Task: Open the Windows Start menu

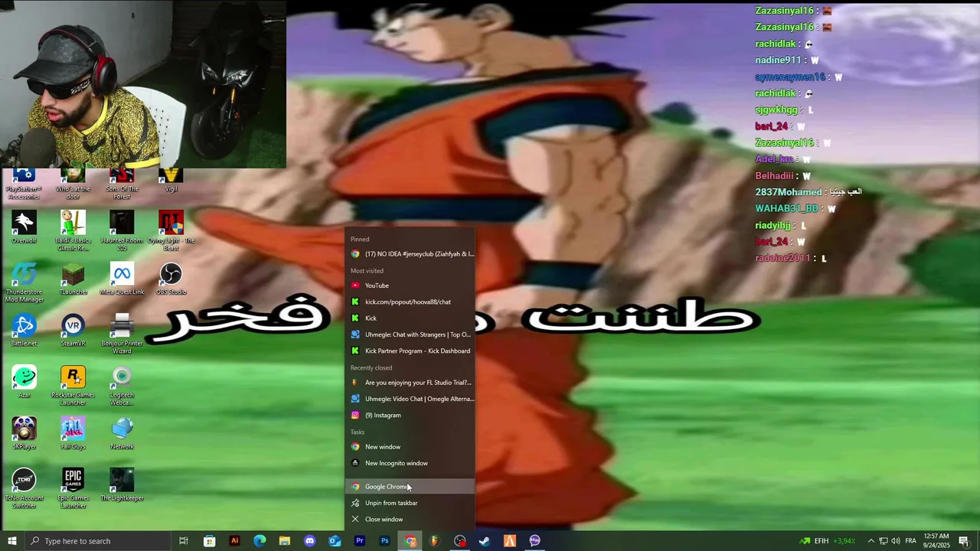Action: pos(11,541)
